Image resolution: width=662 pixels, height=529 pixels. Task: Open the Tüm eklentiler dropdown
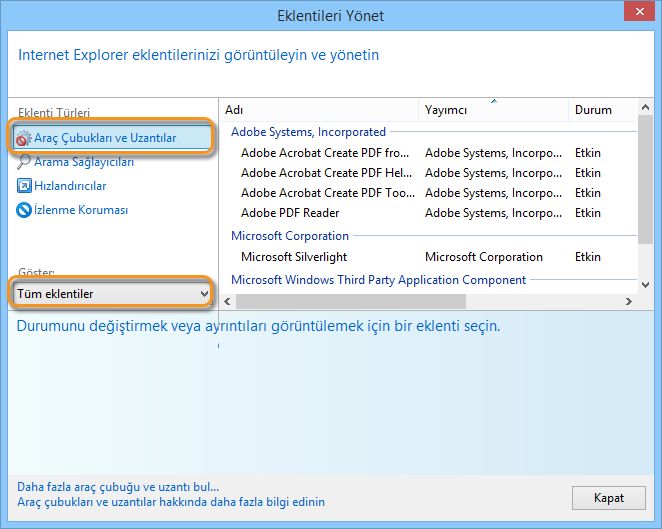click(111, 293)
